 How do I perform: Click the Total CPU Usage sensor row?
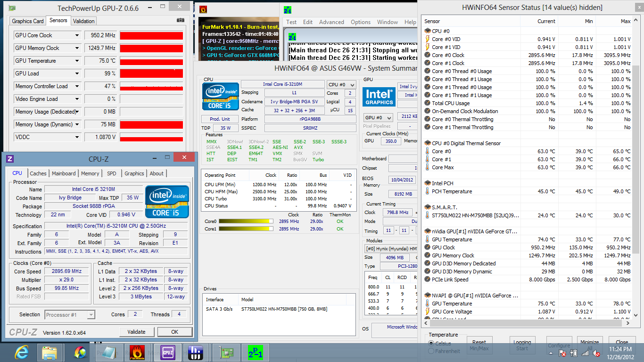(527, 103)
